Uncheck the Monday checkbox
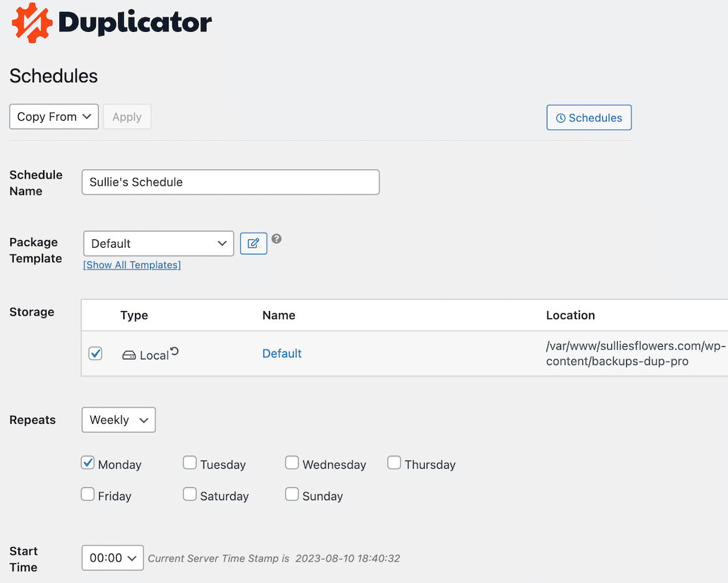 (x=88, y=463)
